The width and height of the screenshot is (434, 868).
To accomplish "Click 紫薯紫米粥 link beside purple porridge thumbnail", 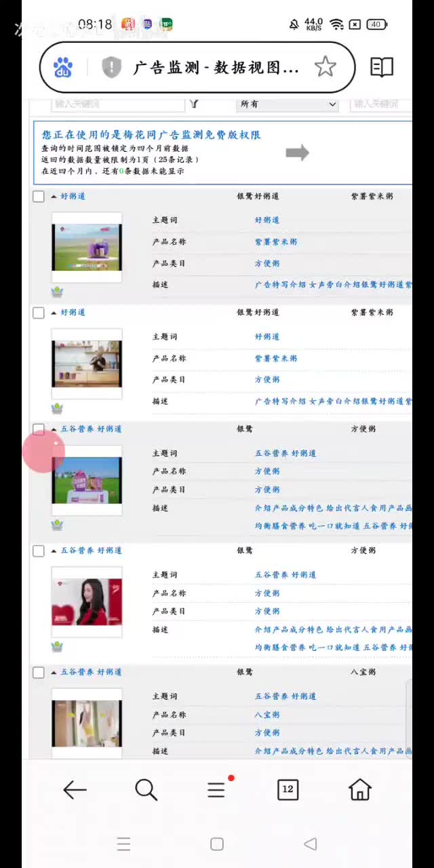I will 275,242.
